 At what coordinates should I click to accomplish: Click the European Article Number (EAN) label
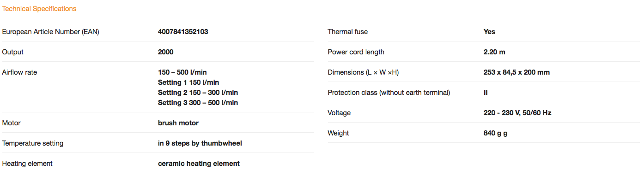coord(51,32)
